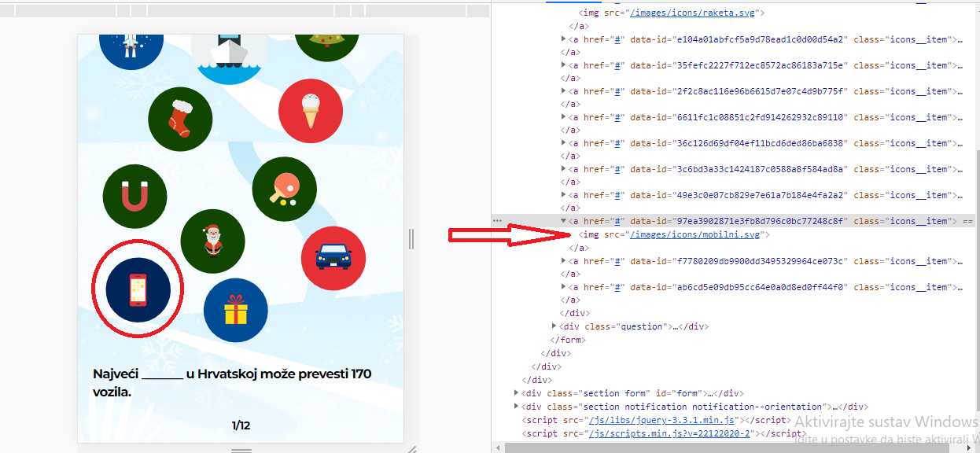This screenshot has height=453, width=980.
Task: Expand the section notification div node
Action: [517, 407]
